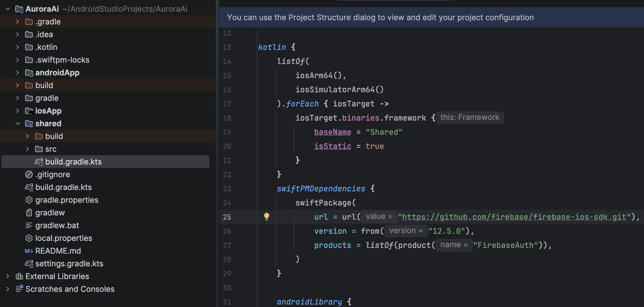The width and height of the screenshot is (644, 307).
Task: Expand the .swiftpm-locks folder chevron
Action: 18,60
